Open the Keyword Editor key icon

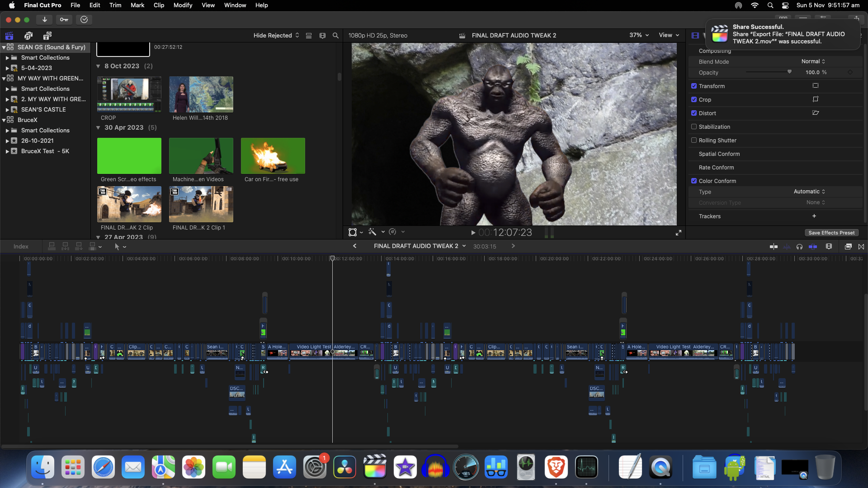point(64,19)
